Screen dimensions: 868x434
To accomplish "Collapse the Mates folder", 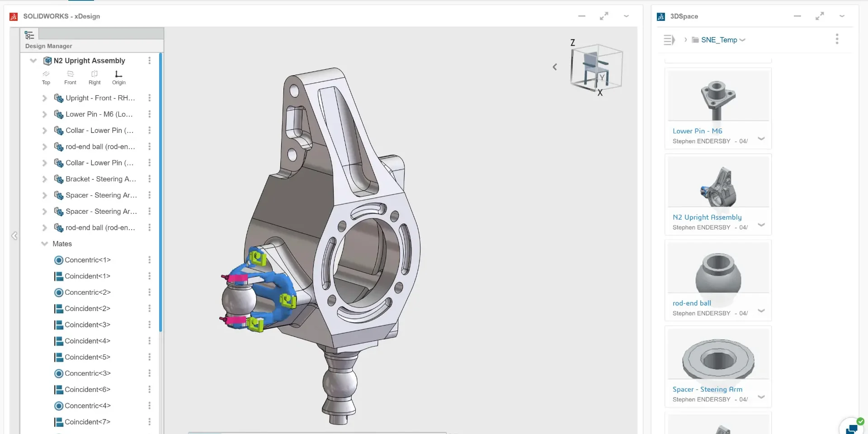I will click(x=44, y=244).
